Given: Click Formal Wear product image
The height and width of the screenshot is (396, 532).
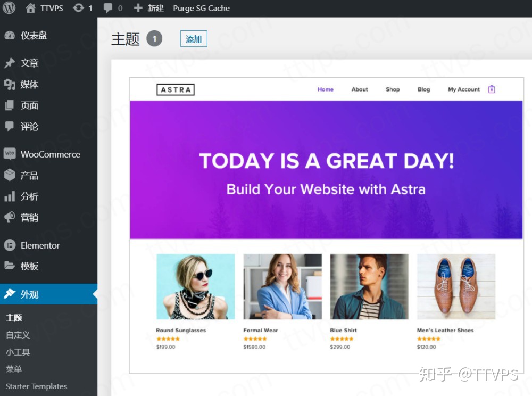Looking at the screenshot, I should pyautogui.click(x=282, y=286).
